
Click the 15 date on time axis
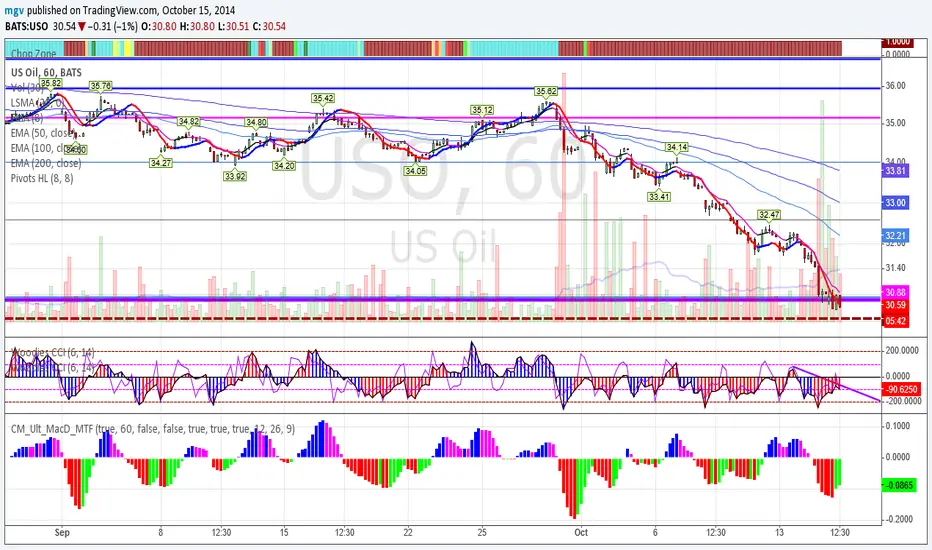[x=284, y=533]
